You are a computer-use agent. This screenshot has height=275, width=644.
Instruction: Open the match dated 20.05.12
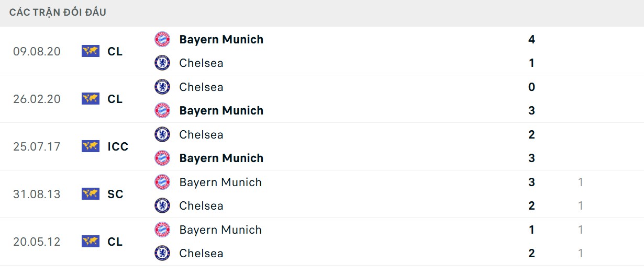coord(37,242)
